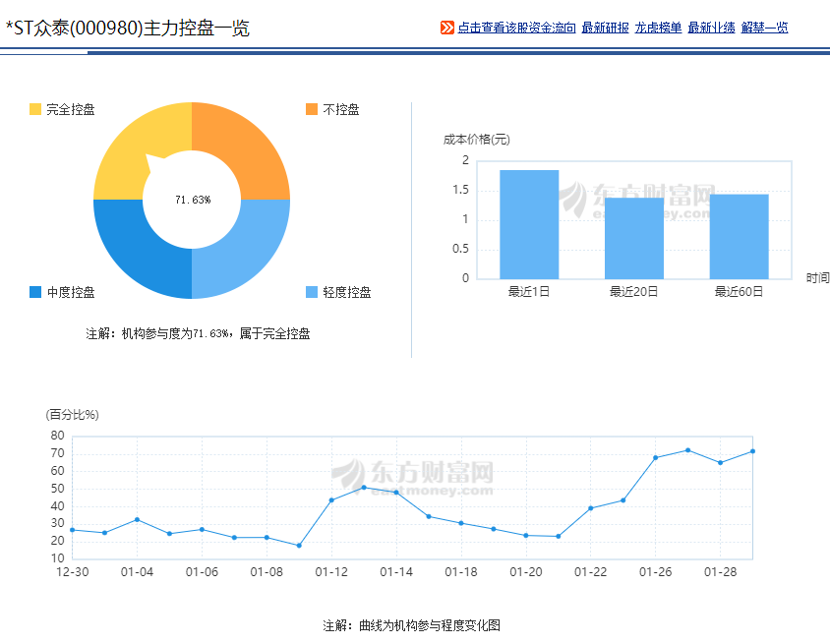Click the 最近20日 cost price bar

634,238
